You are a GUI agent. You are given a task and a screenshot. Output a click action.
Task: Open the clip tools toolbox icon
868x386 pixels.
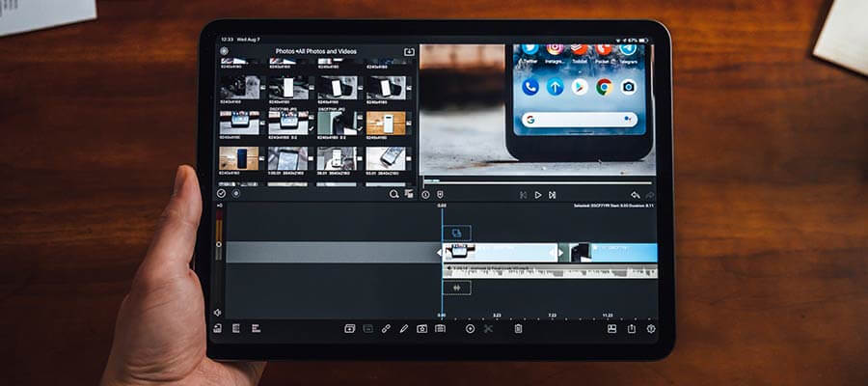[440, 328]
